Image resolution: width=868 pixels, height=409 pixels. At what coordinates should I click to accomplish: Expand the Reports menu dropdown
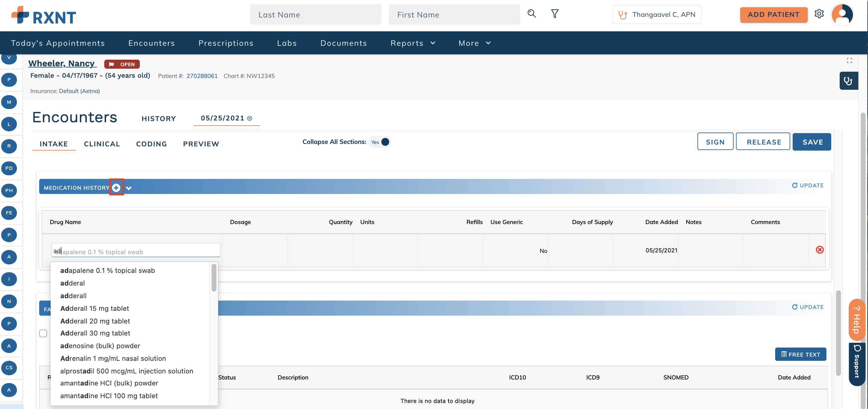(413, 43)
